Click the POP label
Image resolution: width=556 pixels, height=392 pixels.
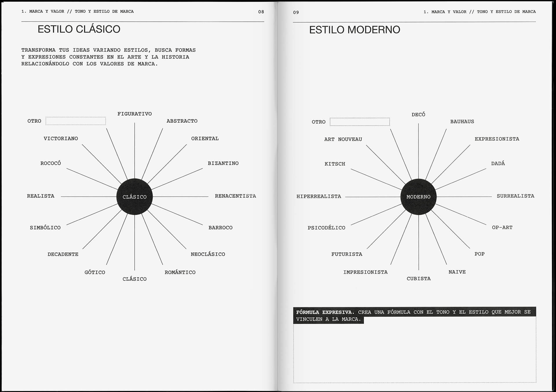pos(480,254)
